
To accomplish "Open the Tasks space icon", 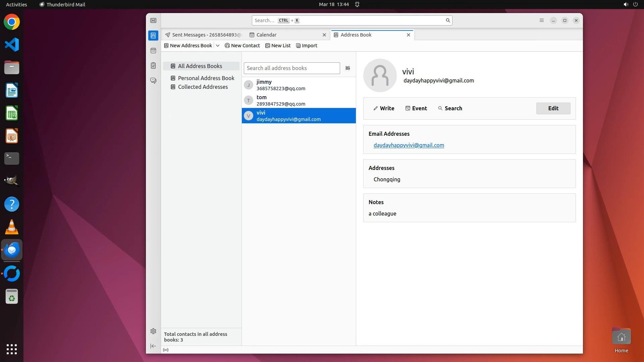I will pyautogui.click(x=153, y=66).
